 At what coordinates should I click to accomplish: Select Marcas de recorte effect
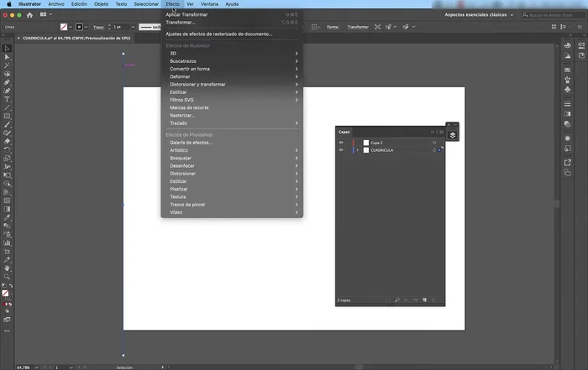232,107
